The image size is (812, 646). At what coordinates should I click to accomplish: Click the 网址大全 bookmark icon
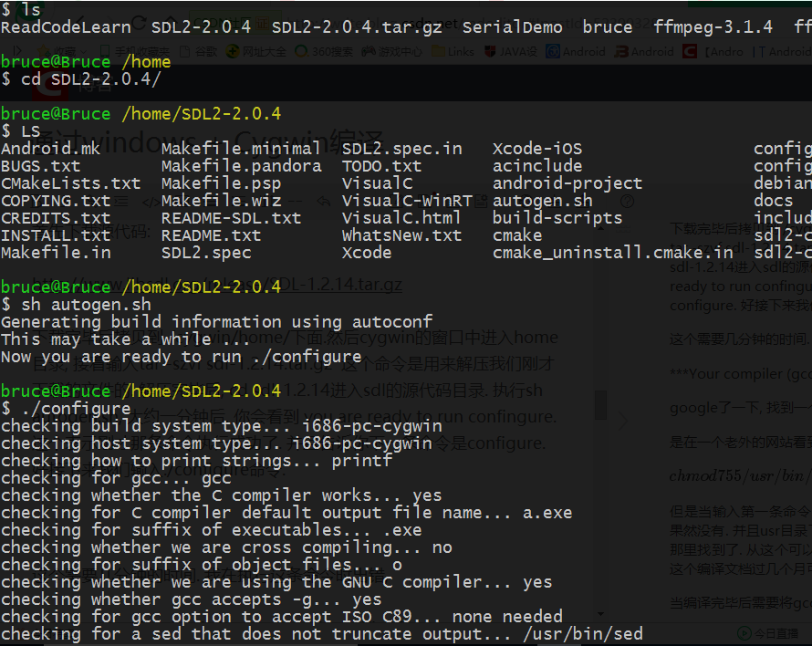pos(231,50)
